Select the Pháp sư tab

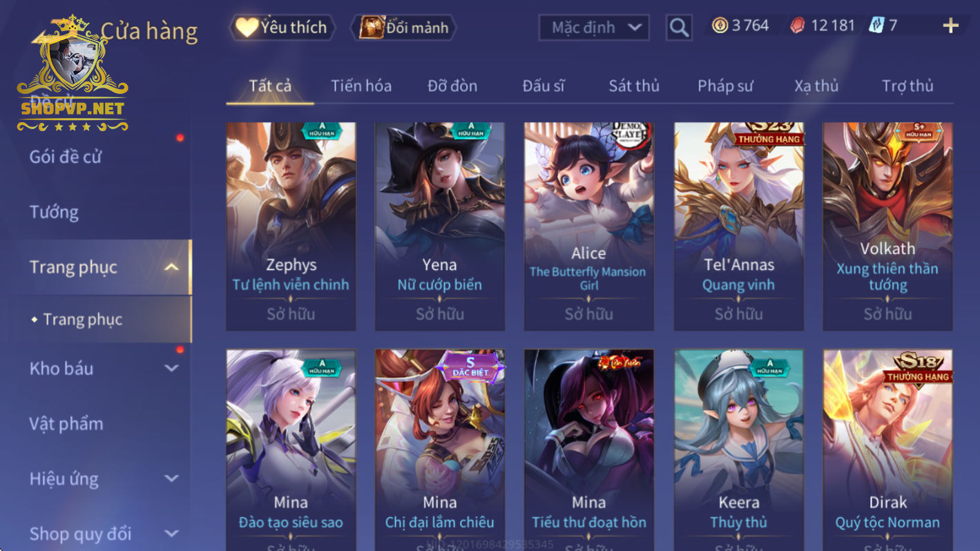[x=725, y=86]
